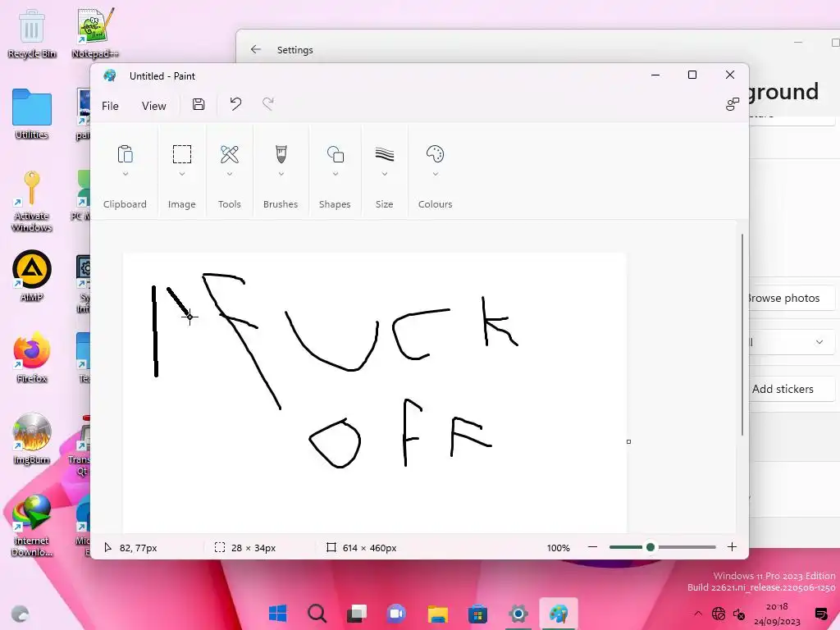Screen dimensions: 840x630
Task: Click the 100% zoom level text
Action: [x=558, y=547]
